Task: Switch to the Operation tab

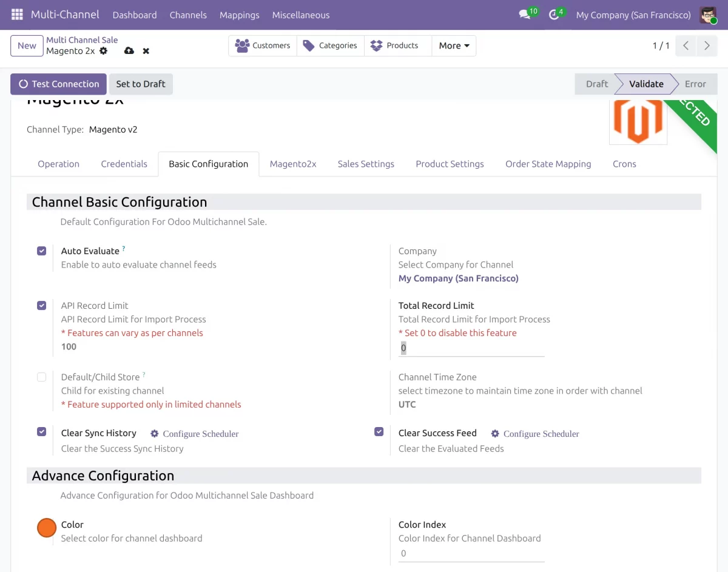Action: (x=58, y=164)
